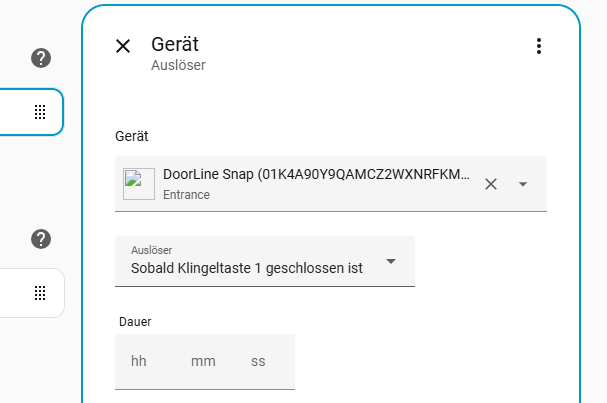Select the 'Sobald Klingeltaste 1 geschlossen ist' trigger field
This screenshot has height=403, width=607.
pyautogui.click(x=246, y=268)
